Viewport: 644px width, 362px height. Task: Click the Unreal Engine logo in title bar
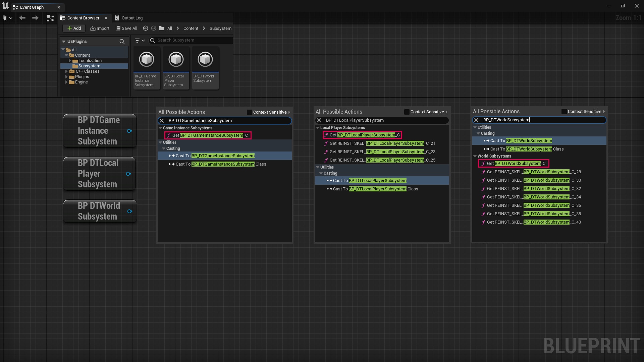(5, 5)
